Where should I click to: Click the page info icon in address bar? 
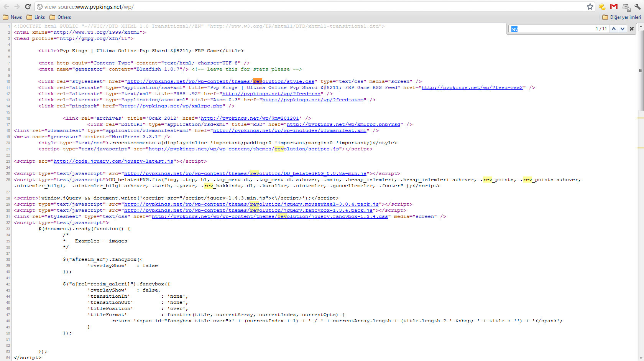click(x=39, y=7)
